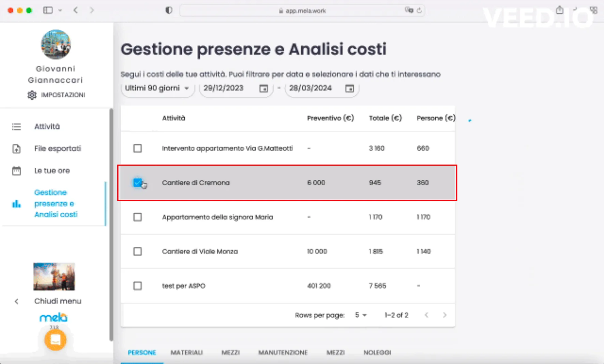Screen dimensions: 604x364
Task: Click the File esportati document icon
Action: 16,149
